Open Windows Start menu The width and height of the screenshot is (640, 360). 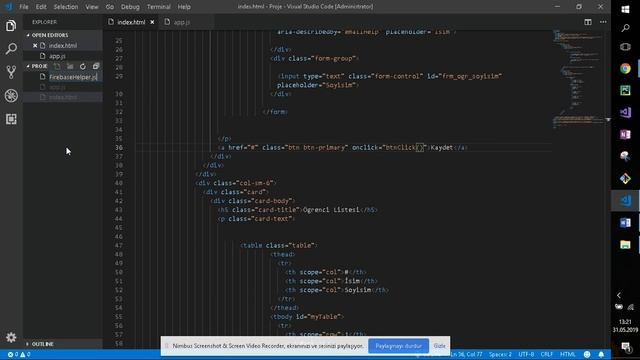[x=625, y=9]
